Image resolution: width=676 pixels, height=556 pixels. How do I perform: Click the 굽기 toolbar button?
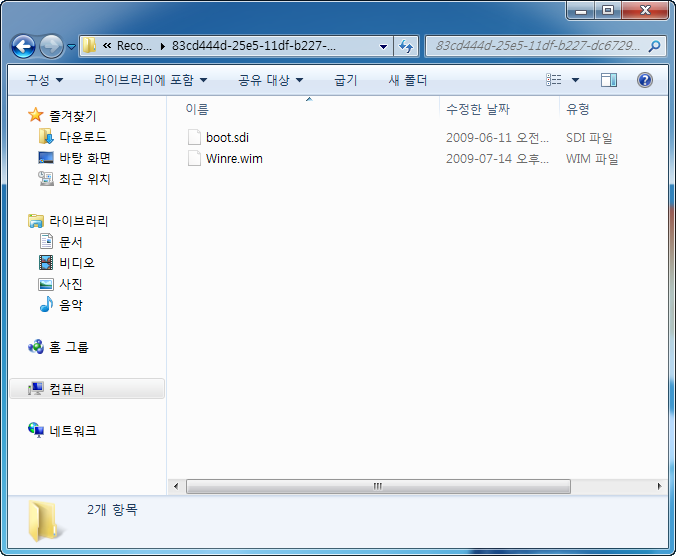(x=346, y=80)
